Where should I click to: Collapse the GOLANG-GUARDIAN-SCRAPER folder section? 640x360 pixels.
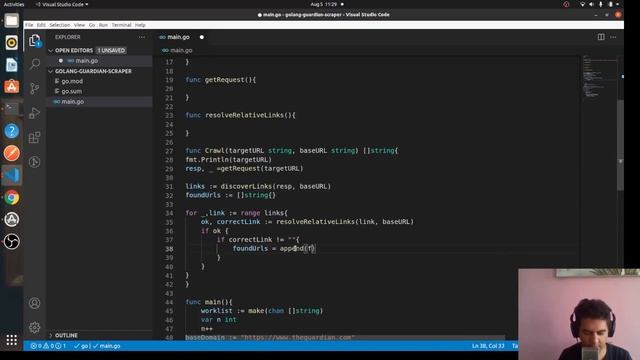pos(93,71)
